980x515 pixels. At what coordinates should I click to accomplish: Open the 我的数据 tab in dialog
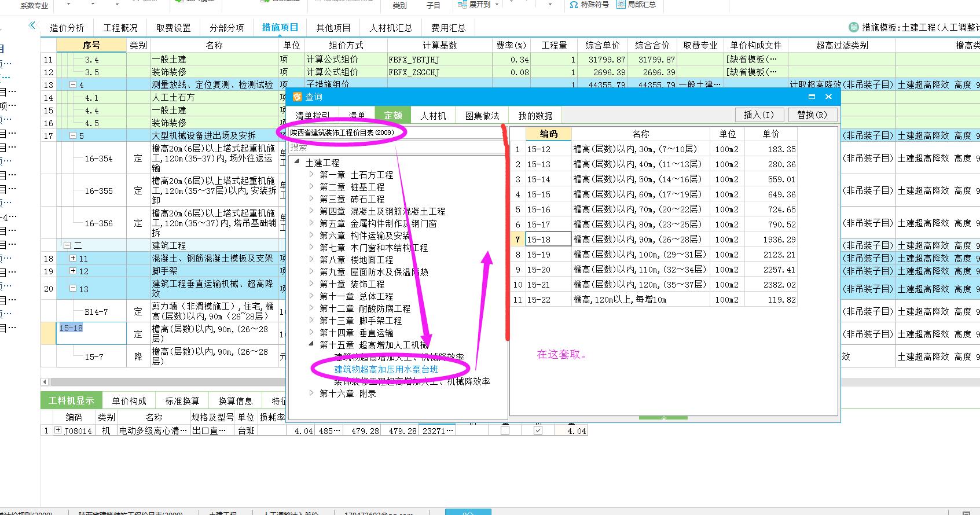[x=535, y=115]
